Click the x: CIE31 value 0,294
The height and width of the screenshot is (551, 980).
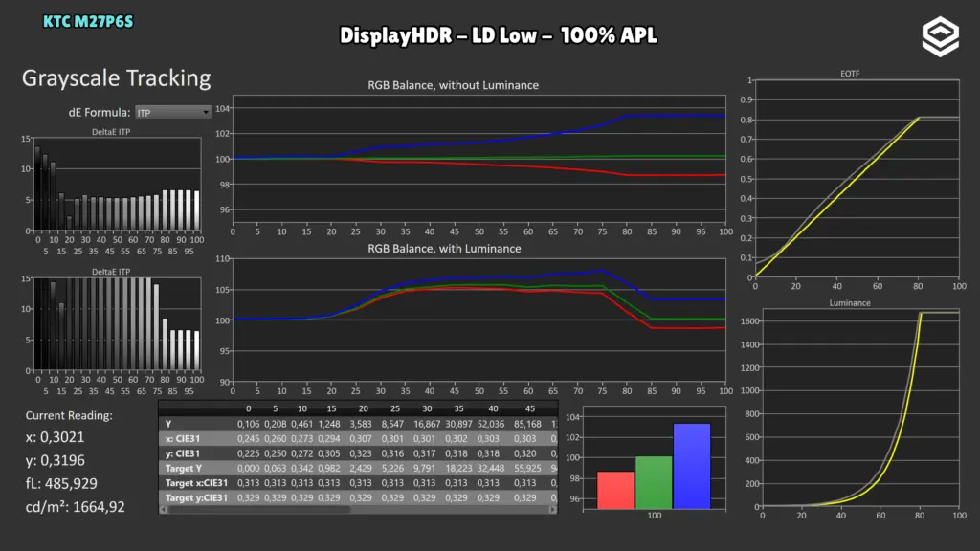[x=329, y=438]
